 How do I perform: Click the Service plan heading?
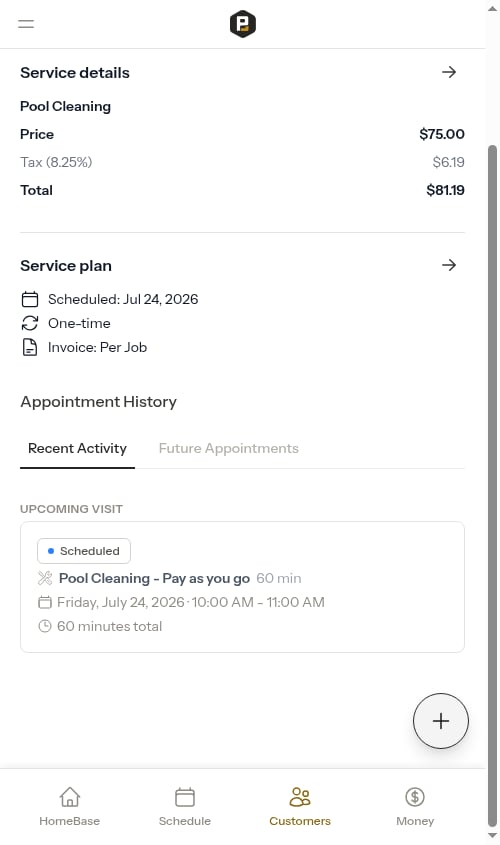pos(66,266)
